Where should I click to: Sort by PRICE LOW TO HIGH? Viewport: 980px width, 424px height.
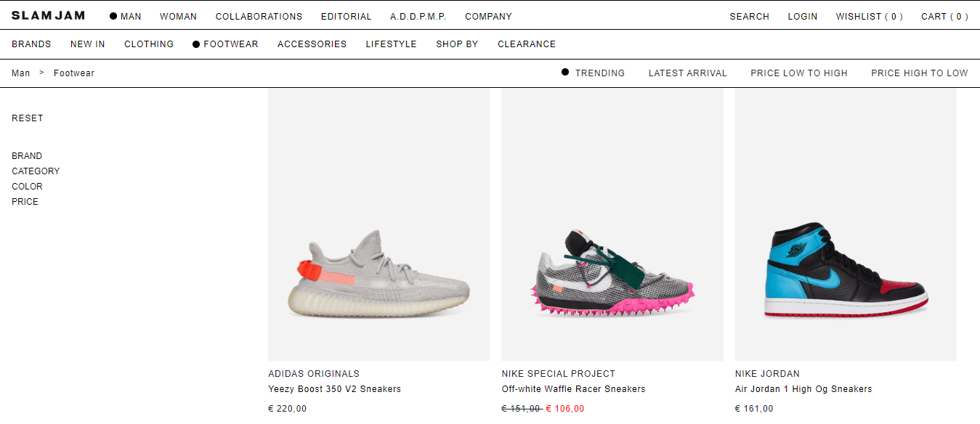[x=798, y=73]
